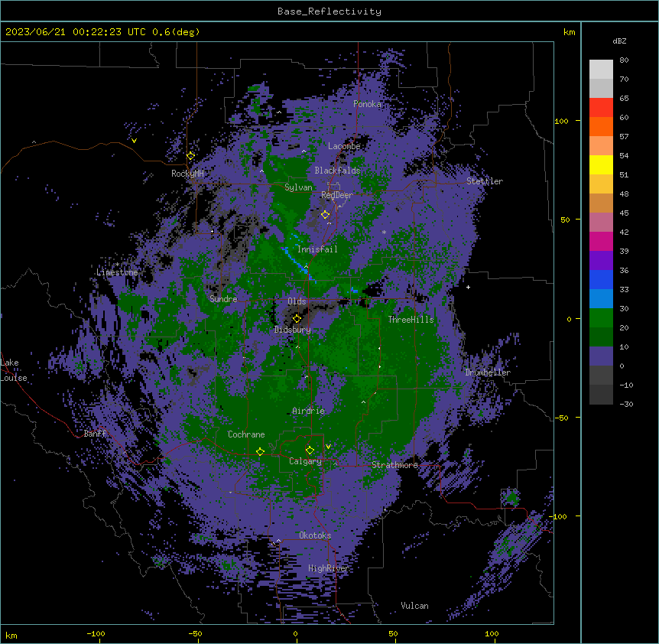
Task: Click the Drumheller label
Action: [x=488, y=372]
